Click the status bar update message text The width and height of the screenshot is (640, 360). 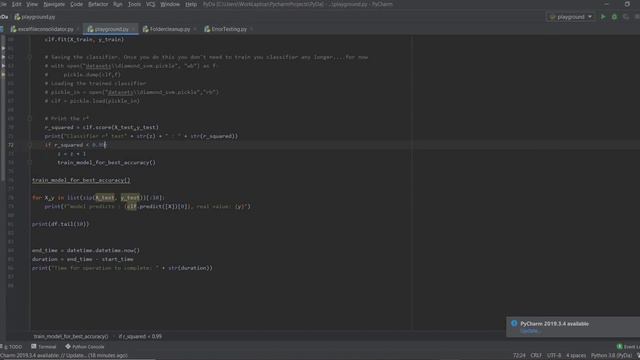[x=64, y=356]
